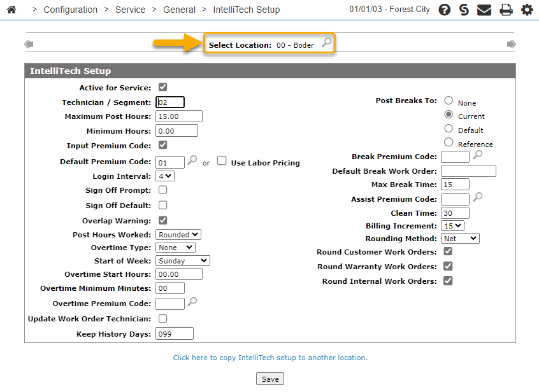Toggle Round Customer Work Orders checkbox
Screen dimensions: 539x392
pos(448,251)
